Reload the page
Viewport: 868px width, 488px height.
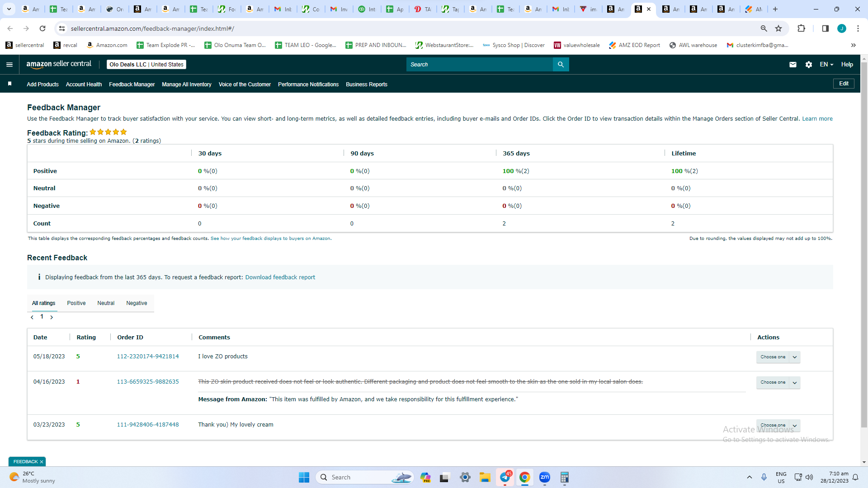tap(42, 28)
